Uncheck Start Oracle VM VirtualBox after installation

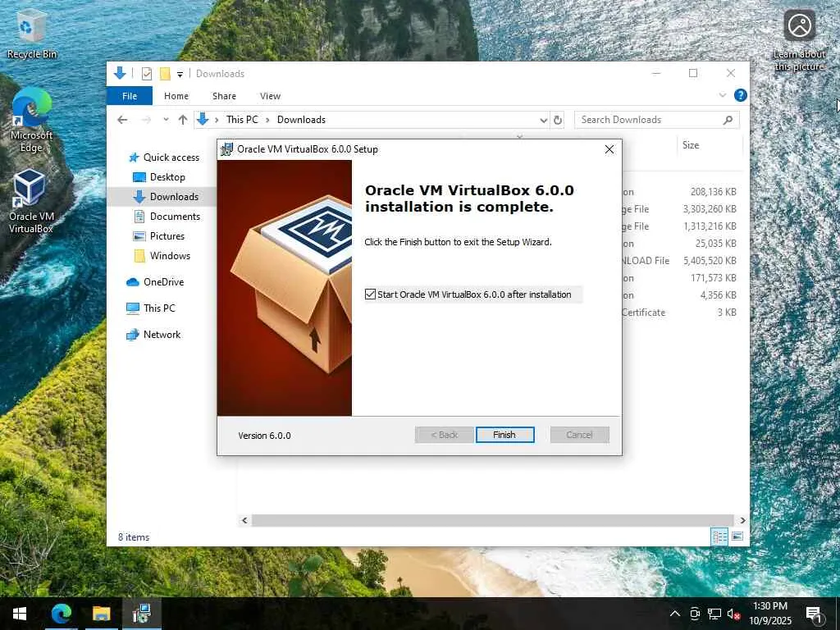[370, 294]
